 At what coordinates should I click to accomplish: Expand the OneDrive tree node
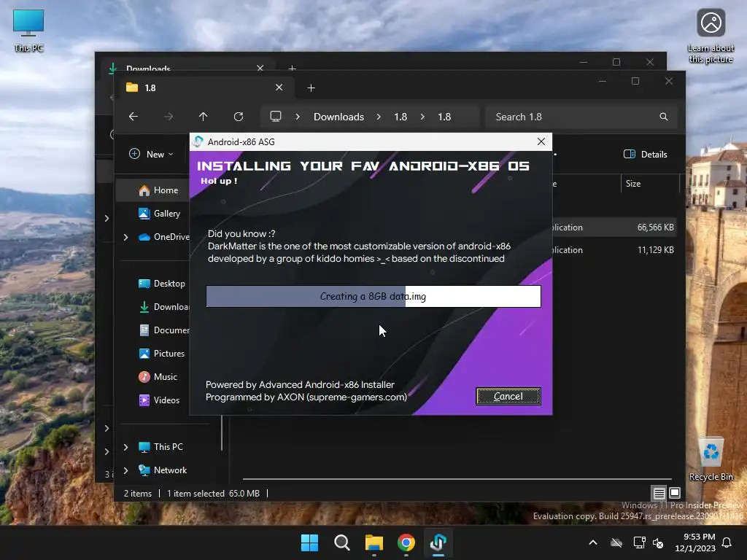click(x=125, y=237)
